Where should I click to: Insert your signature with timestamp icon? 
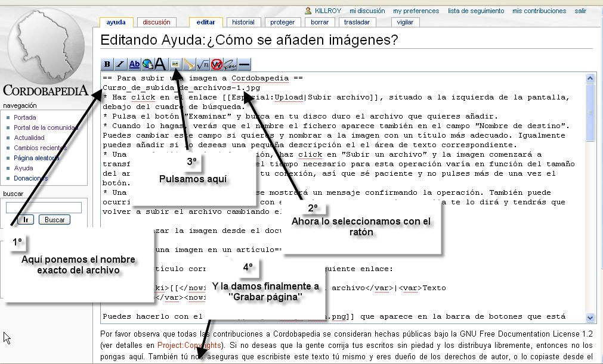tap(230, 64)
